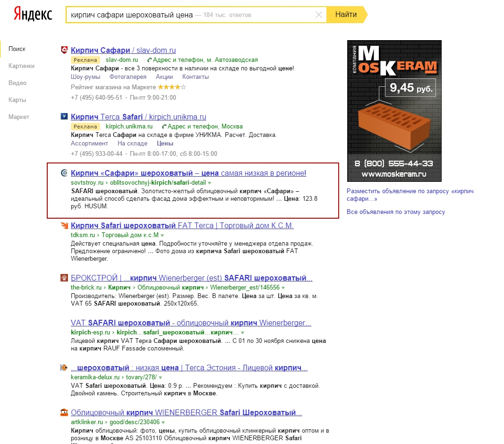
Task: Click phone number +7 (495) 933-00-44
Action: (96, 154)
